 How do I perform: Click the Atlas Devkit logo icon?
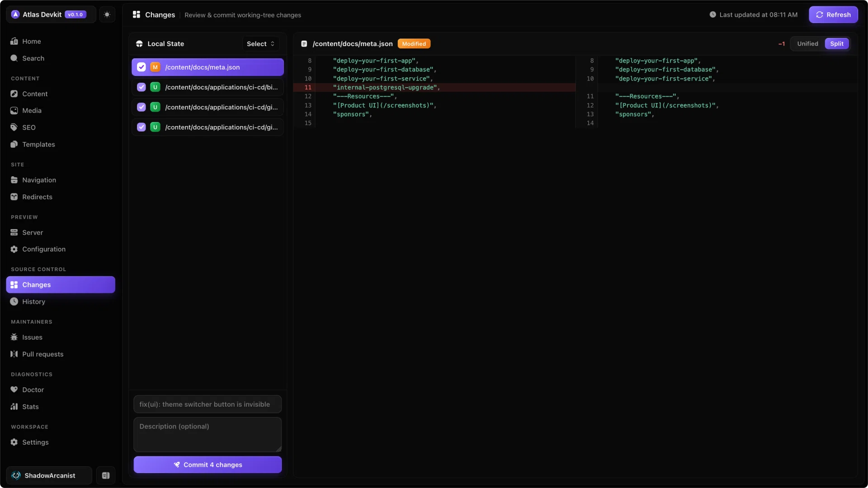click(x=15, y=14)
